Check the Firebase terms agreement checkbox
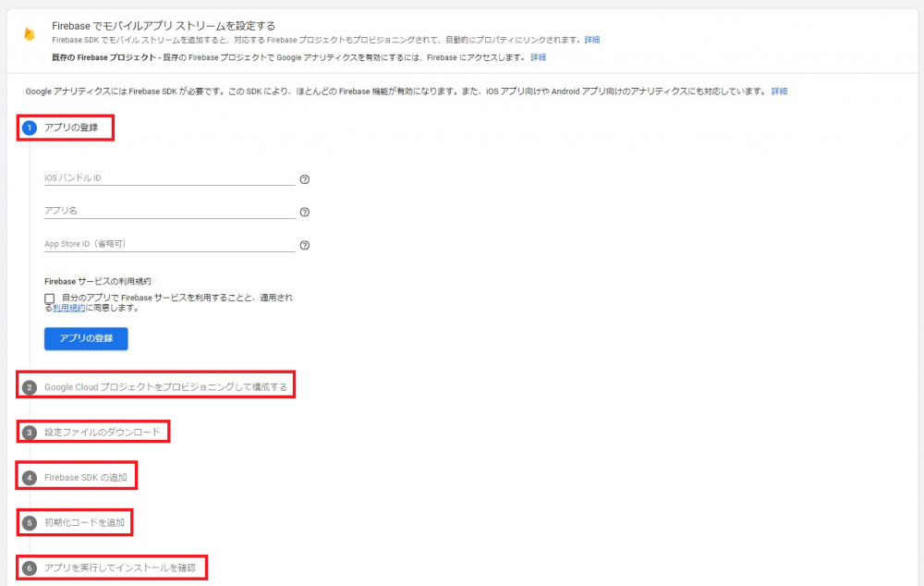Screen dimensions: 924x586 coord(50,299)
